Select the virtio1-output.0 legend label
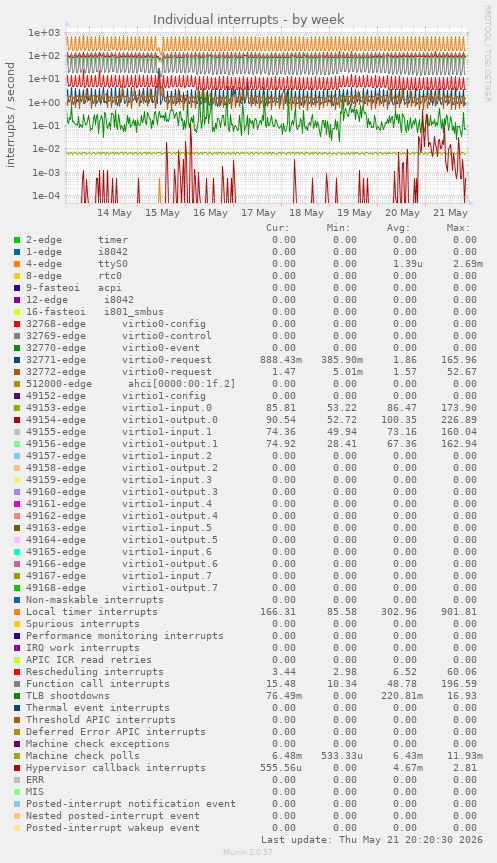 (170, 420)
